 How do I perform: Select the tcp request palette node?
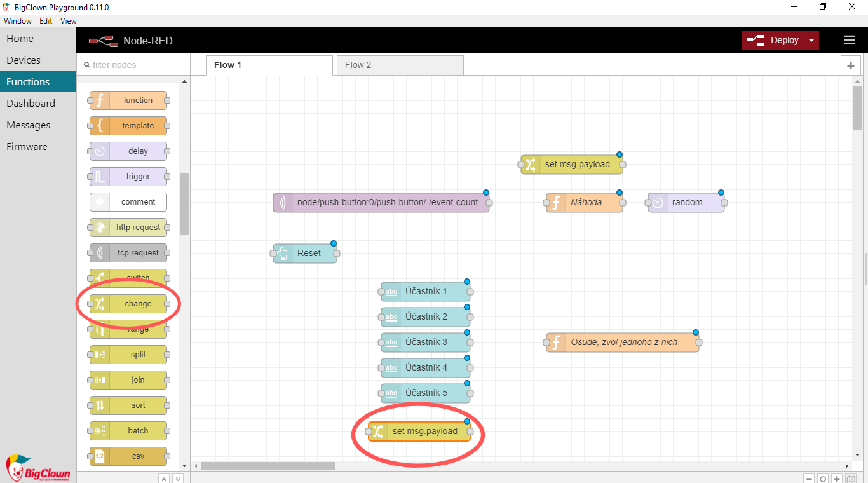(128, 253)
